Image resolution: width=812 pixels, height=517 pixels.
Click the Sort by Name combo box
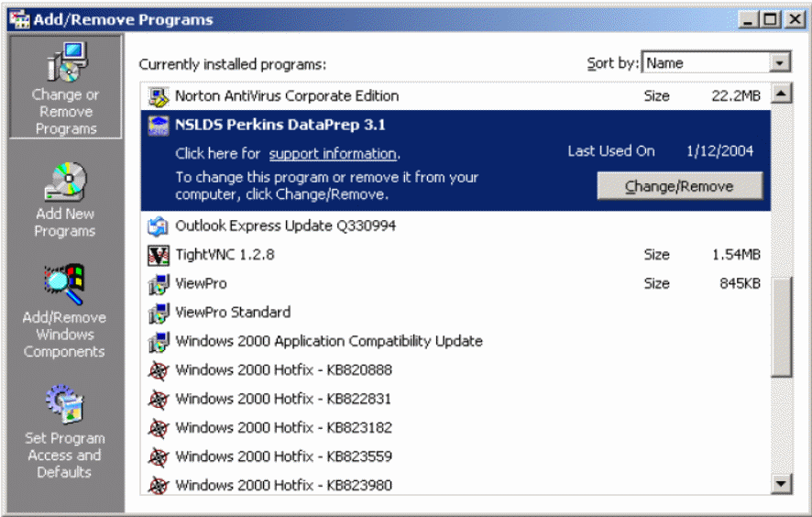point(705,63)
